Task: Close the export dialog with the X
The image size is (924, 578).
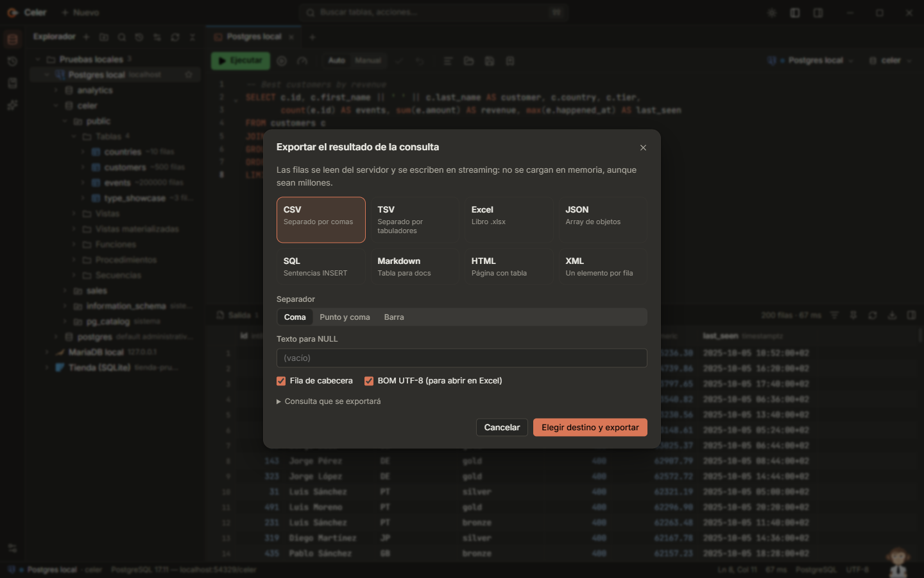Action: coord(643,148)
